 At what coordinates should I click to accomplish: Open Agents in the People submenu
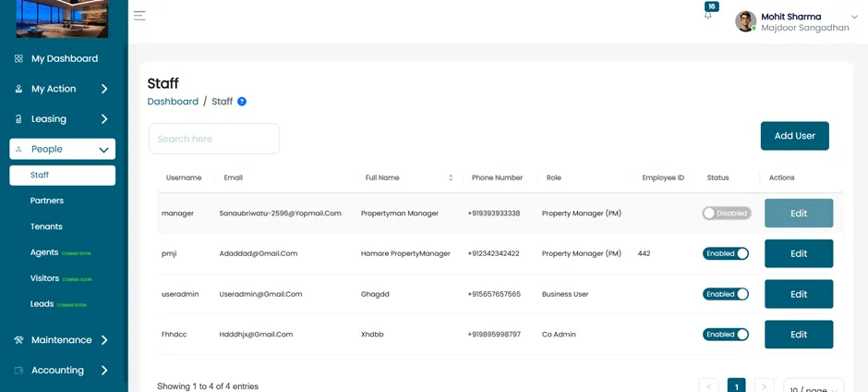pyautogui.click(x=44, y=252)
